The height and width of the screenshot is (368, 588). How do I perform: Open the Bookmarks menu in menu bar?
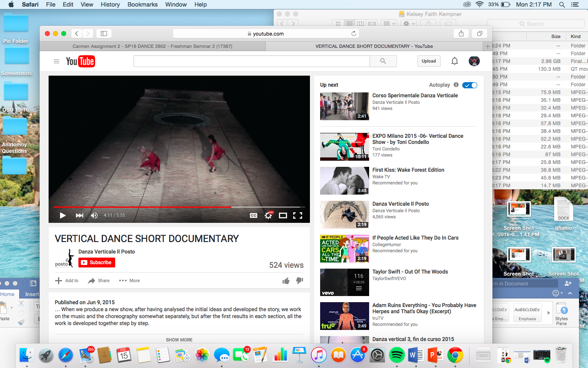142,4
